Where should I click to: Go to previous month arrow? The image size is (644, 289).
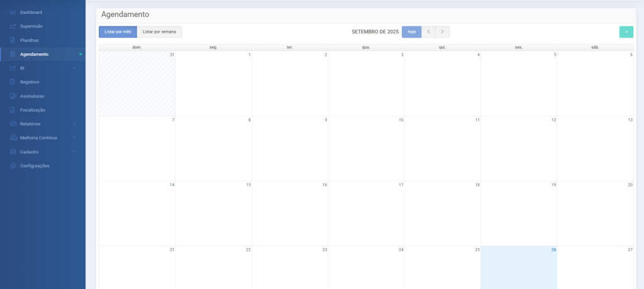[428, 32]
